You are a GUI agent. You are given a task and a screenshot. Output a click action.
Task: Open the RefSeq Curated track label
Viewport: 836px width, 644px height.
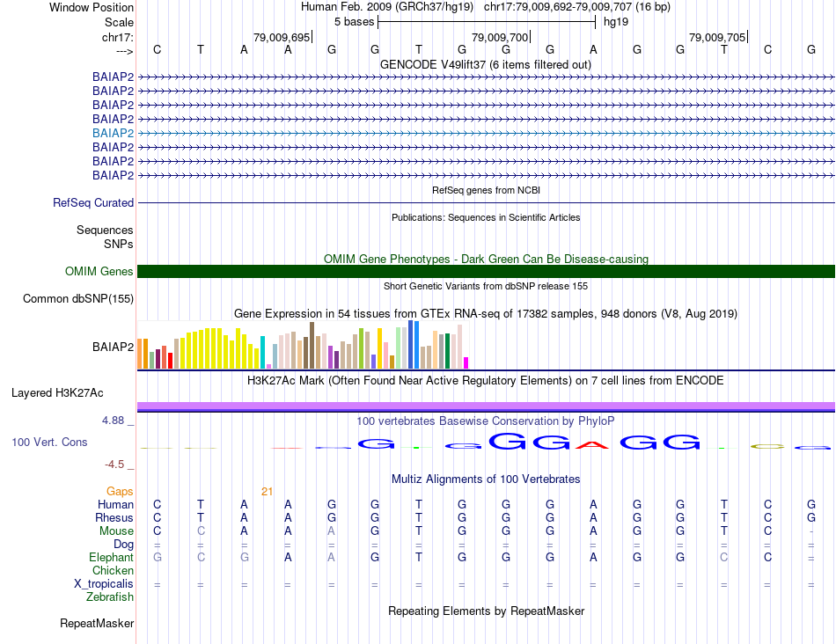tap(93, 203)
